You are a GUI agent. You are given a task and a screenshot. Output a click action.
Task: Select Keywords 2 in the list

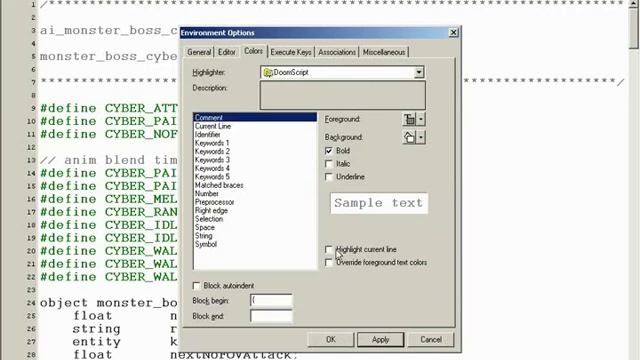click(x=255, y=151)
